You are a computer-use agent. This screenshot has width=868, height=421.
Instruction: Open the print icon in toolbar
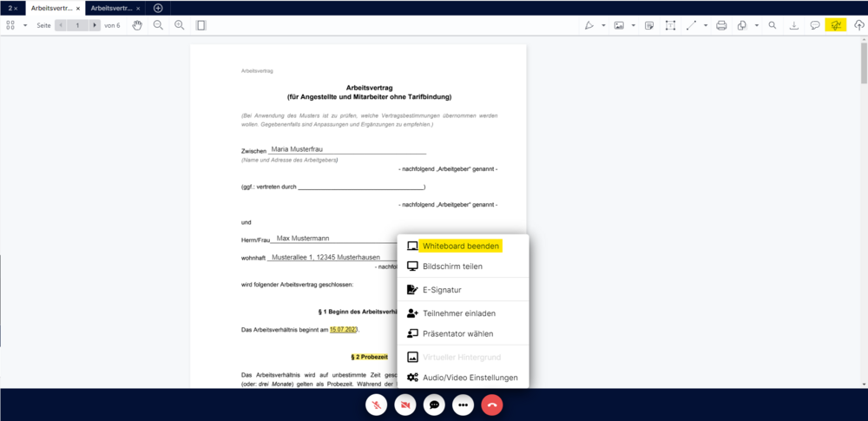tap(721, 25)
